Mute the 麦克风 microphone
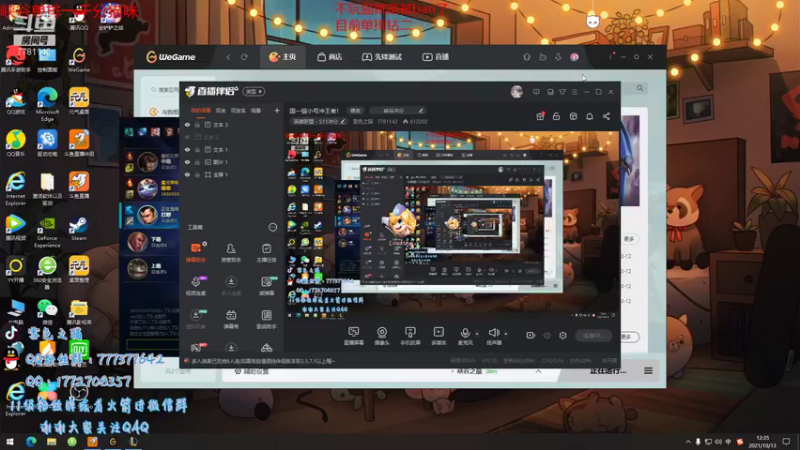The image size is (800, 450). (x=465, y=336)
